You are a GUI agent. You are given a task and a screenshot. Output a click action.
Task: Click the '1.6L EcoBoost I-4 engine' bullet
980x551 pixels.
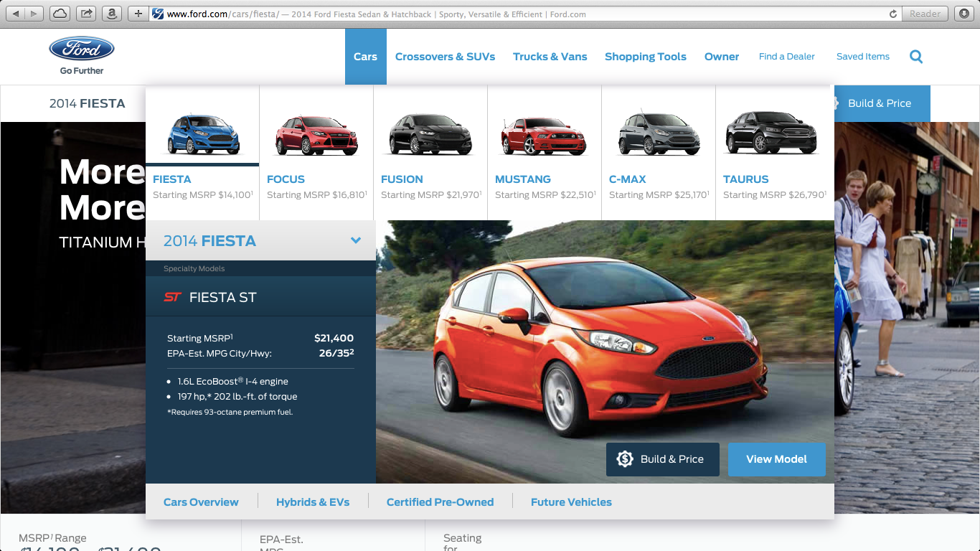click(x=233, y=382)
